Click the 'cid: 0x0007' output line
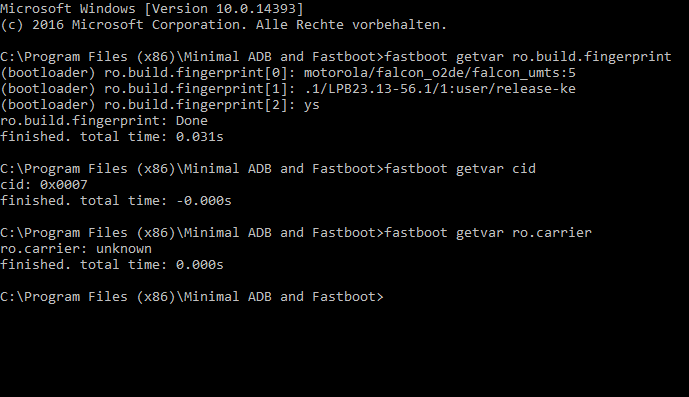The height and width of the screenshot is (397, 689). 44,185
